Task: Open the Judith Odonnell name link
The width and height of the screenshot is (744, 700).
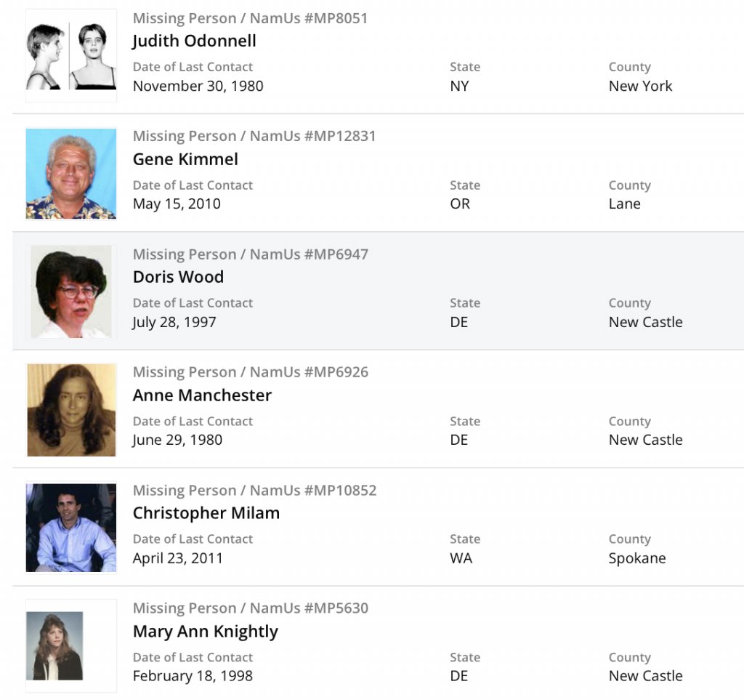Action: click(194, 41)
